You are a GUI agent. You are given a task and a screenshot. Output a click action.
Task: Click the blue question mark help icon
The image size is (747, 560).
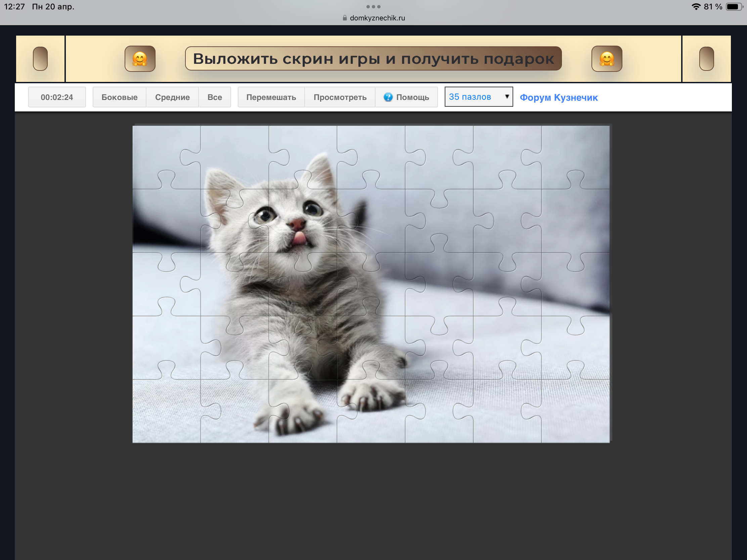point(388,97)
